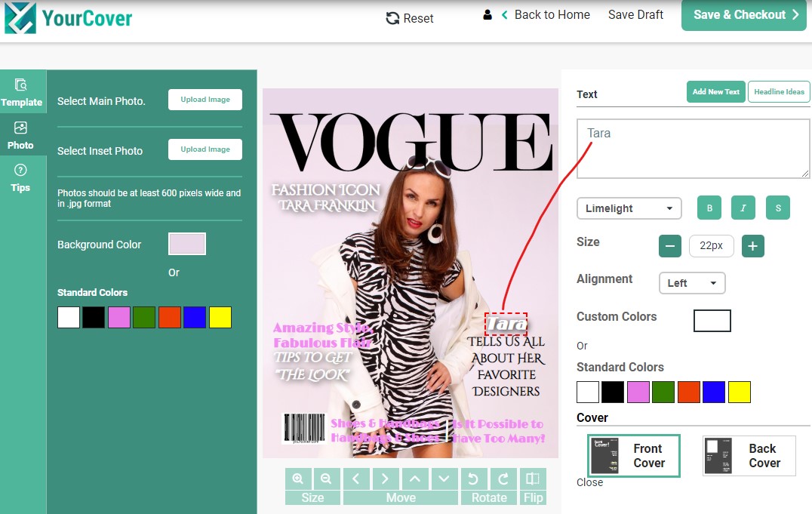Image resolution: width=812 pixels, height=514 pixels.
Task: Select Fashion Icon Tara Franklin cover text
Action: tap(326, 198)
